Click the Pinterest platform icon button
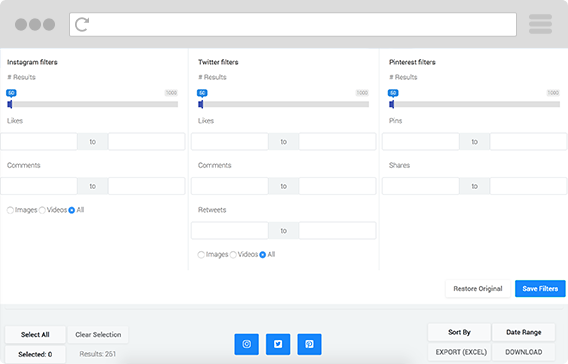Viewport: 568px width, 364px height. [x=309, y=344]
